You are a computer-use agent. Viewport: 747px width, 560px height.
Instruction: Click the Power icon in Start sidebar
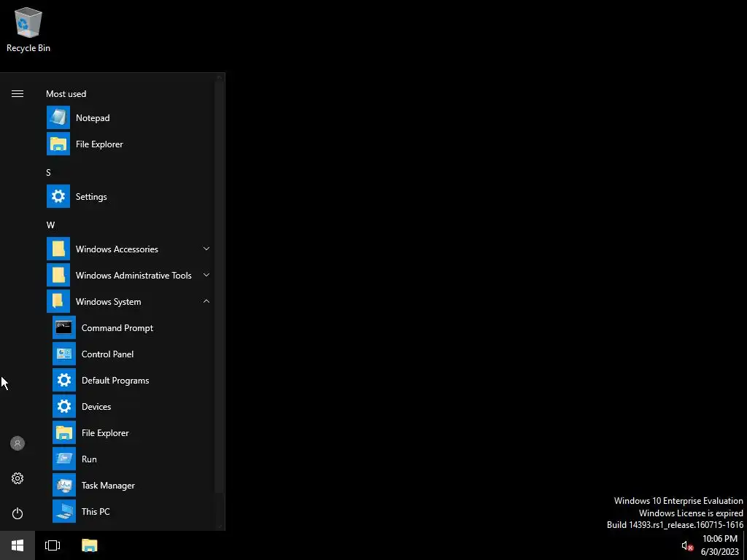tap(18, 513)
